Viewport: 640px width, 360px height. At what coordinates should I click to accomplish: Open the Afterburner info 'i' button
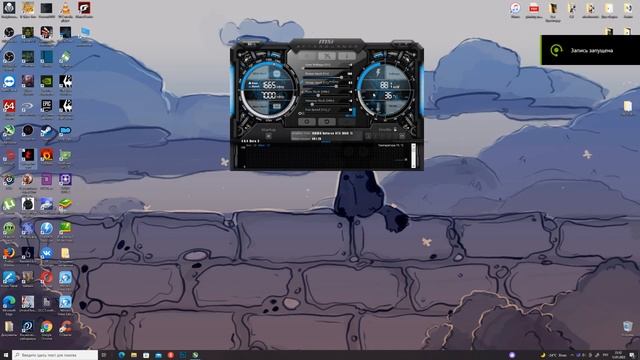347,56
